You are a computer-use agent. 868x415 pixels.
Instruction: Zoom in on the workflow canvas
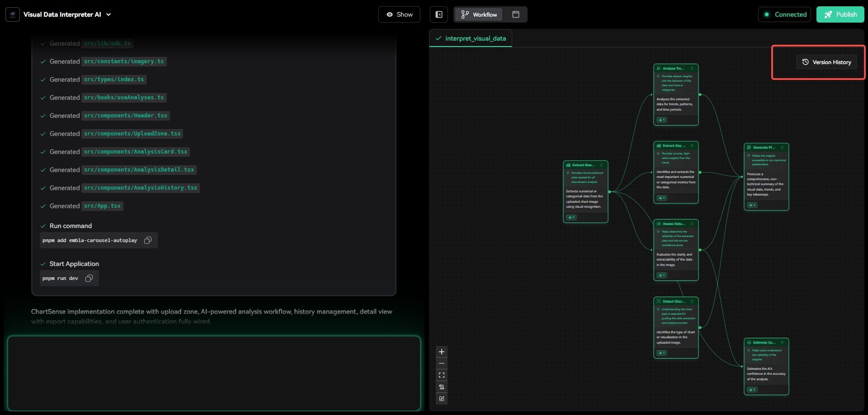pos(442,352)
